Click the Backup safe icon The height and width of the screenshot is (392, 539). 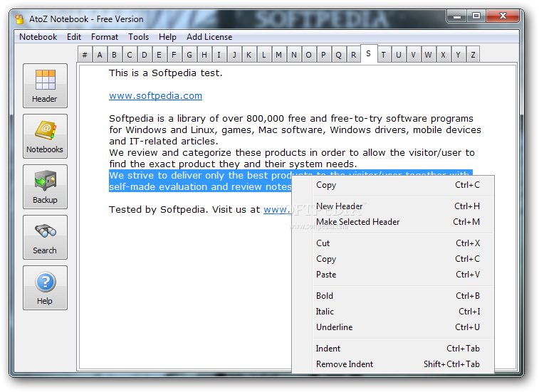pos(45,181)
